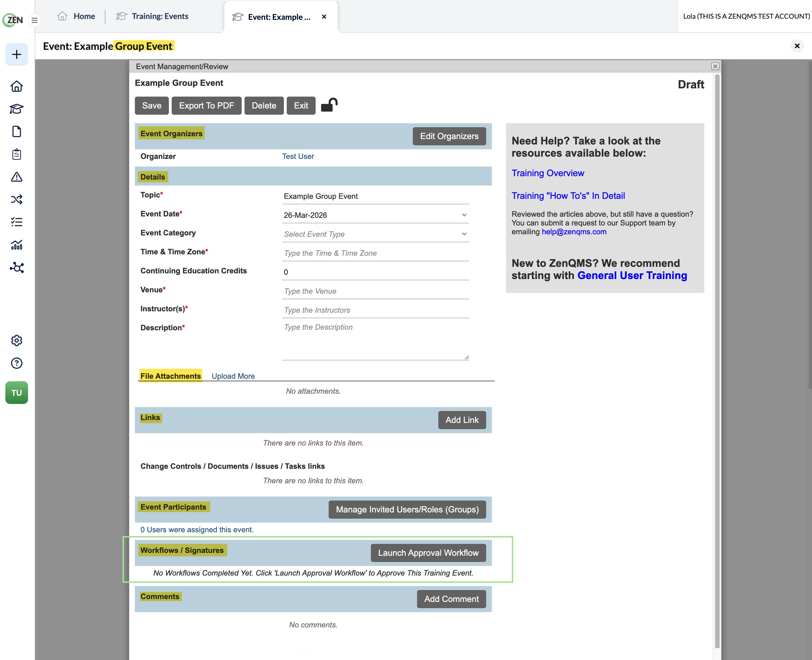Click the unlocked padlock icon
Viewport: 812px width, 660px height.
(x=330, y=105)
